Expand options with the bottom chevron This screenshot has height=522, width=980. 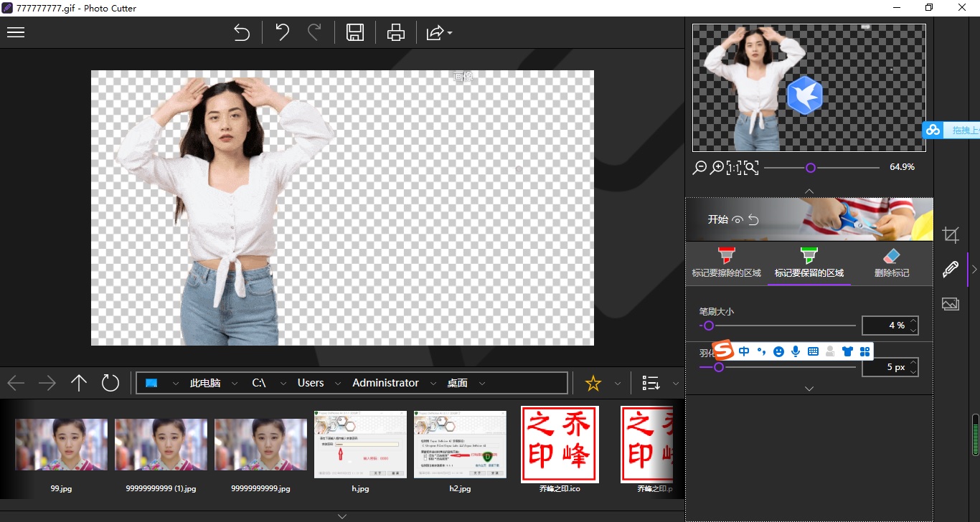[x=809, y=389]
